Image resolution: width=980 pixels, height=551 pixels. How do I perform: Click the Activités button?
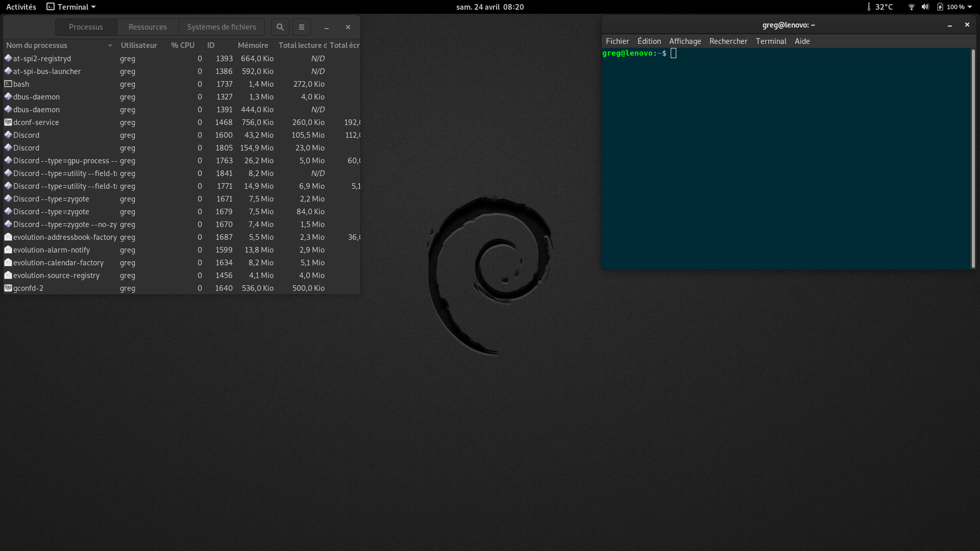tap(21, 7)
